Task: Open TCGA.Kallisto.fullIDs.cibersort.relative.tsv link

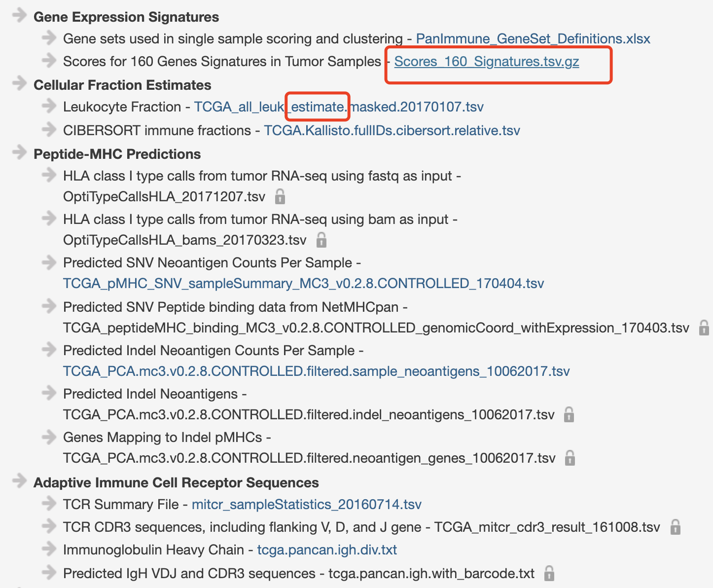Action: [x=392, y=131]
